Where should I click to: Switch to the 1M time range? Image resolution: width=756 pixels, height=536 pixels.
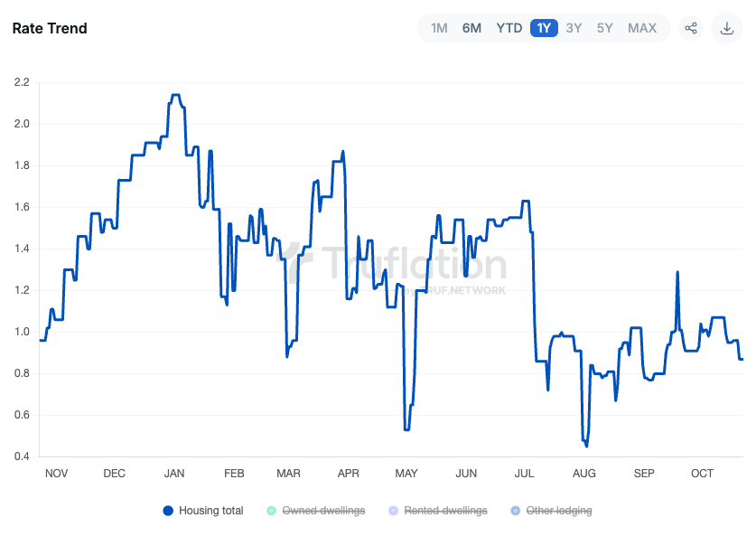point(438,28)
